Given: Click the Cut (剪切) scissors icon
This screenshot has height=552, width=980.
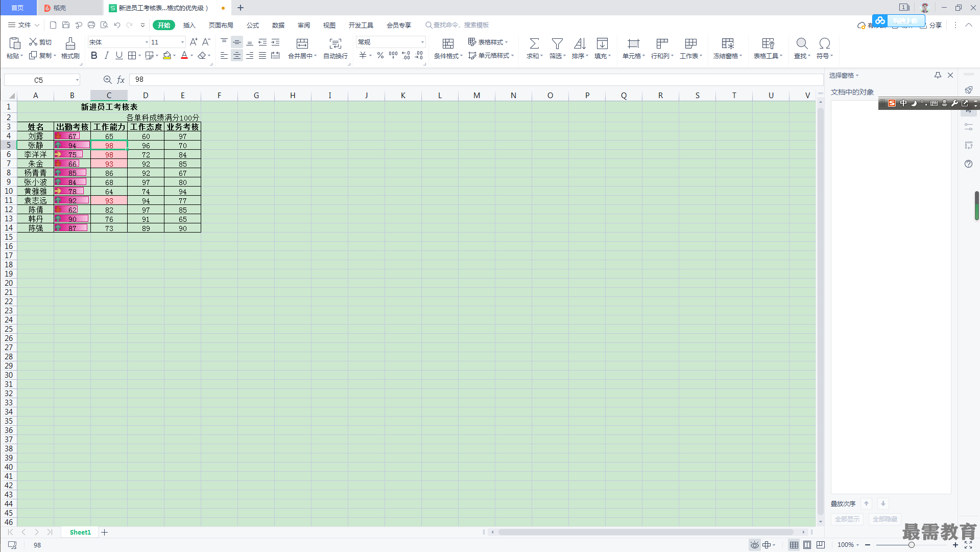Looking at the screenshot, I should pyautogui.click(x=33, y=42).
